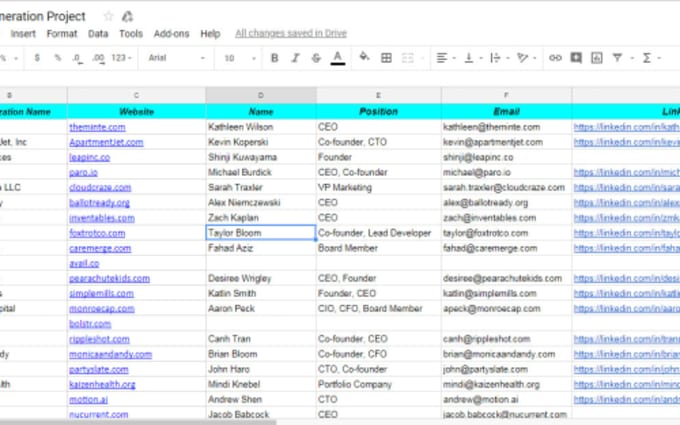Open the cloudcraze.com link

[100, 187]
